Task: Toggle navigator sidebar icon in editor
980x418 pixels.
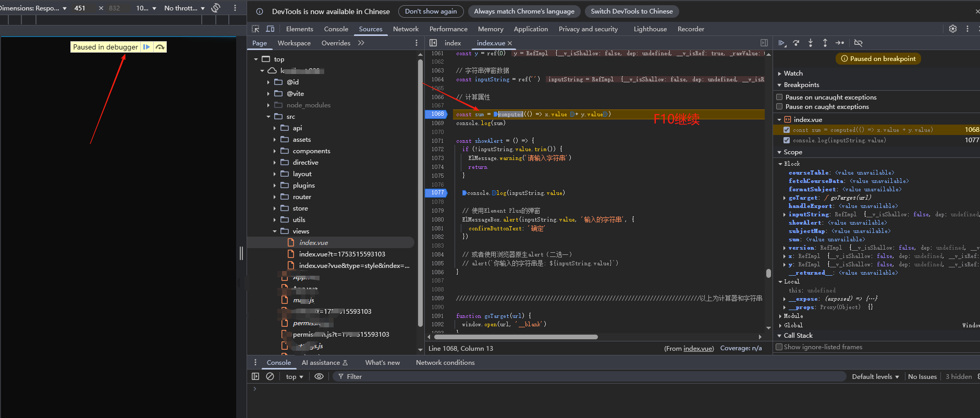Action: click(x=433, y=43)
